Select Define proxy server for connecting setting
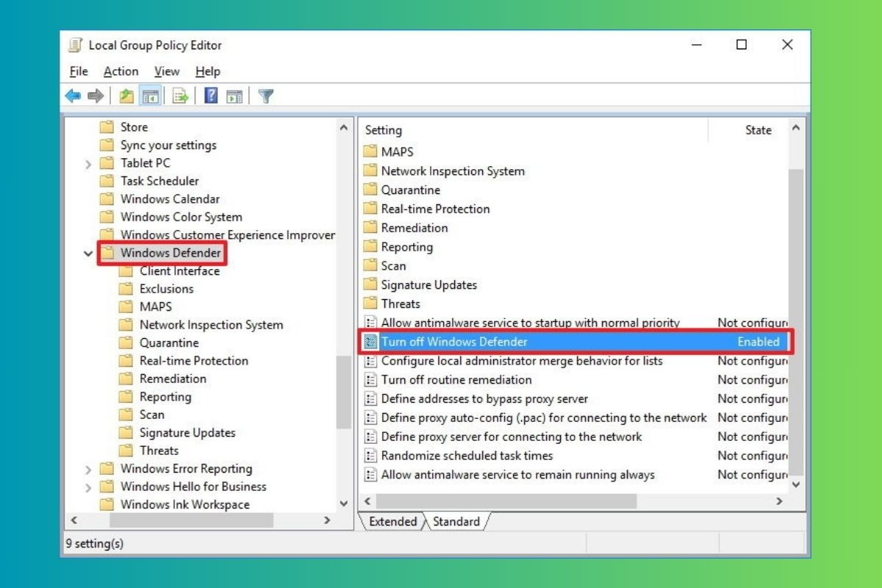This screenshot has width=882, height=588. 512,437
